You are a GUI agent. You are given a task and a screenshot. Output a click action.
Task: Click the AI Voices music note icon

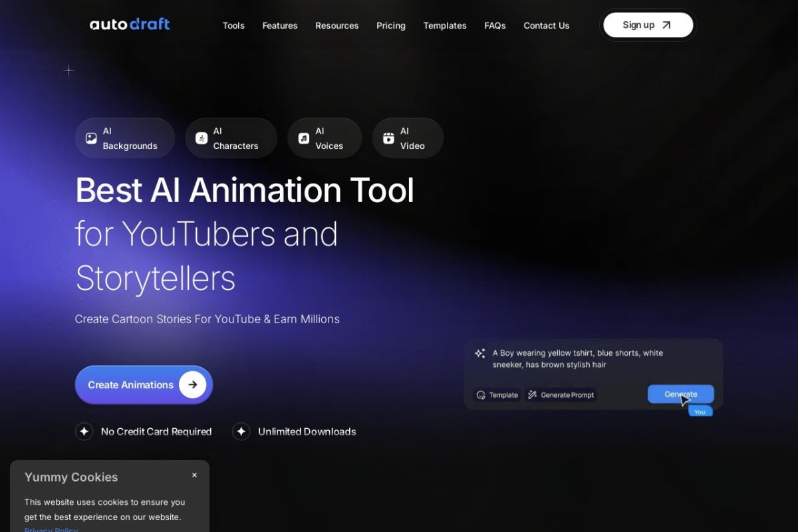tap(304, 138)
